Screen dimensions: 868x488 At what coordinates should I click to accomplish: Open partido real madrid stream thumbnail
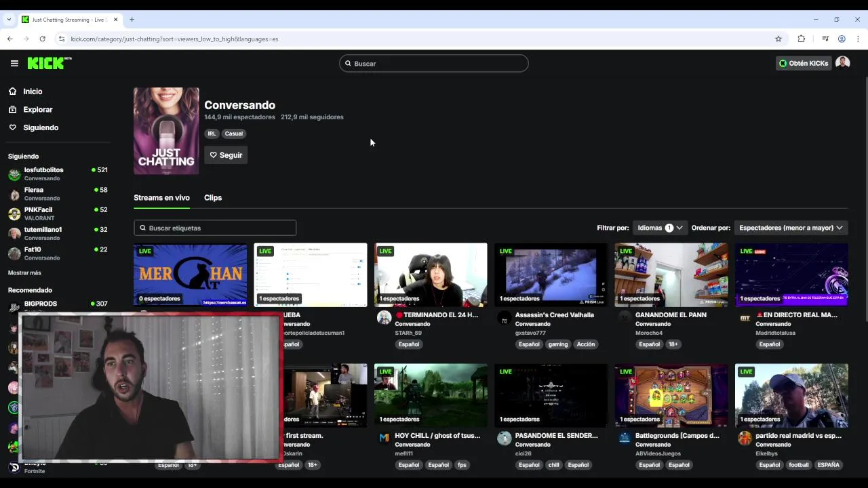791,396
